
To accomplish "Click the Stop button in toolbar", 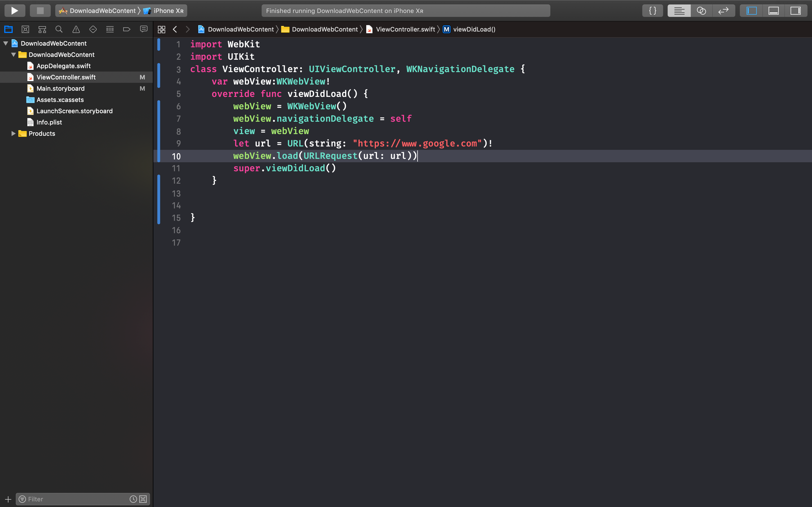I will pyautogui.click(x=40, y=11).
